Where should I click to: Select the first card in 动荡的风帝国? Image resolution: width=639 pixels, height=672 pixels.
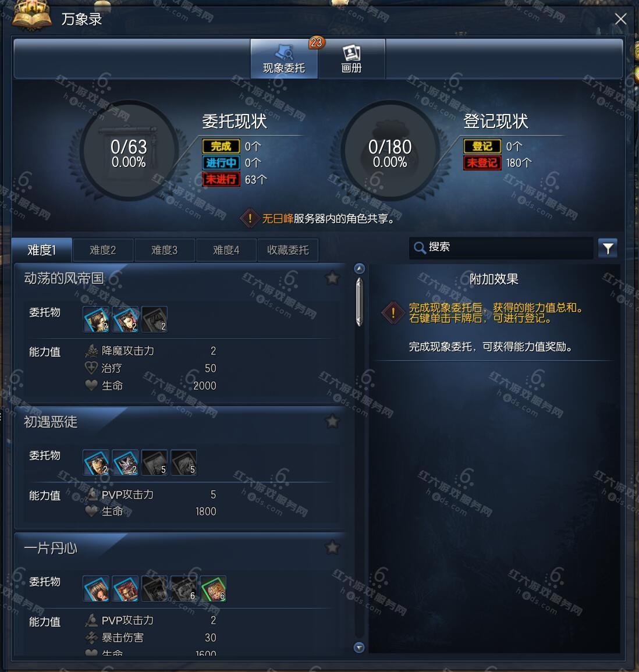(x=96, y=319)
